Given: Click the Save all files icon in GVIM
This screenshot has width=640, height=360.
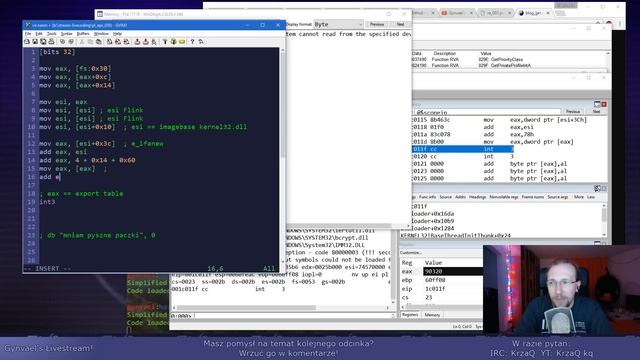Looking at the screenshot, I should point(43,42).
